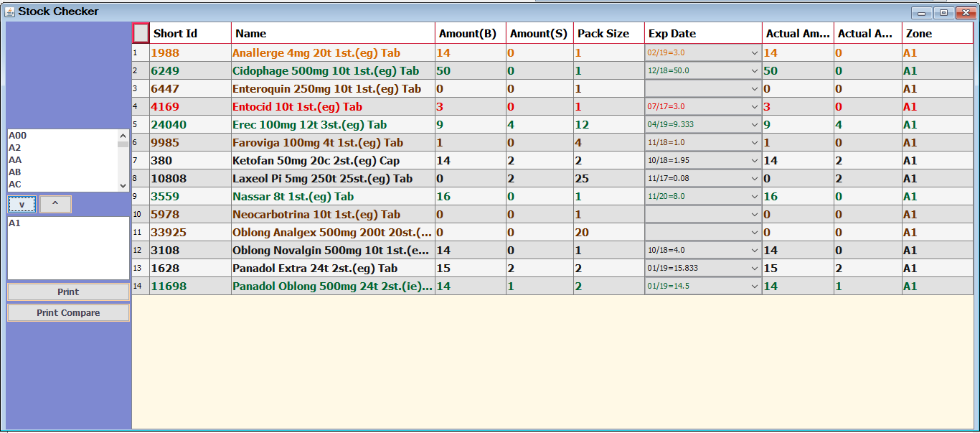The height and width of the screenshot is (433, 980).
Task: Click the Erec 100mg 12t name cell
Action: 333,125
